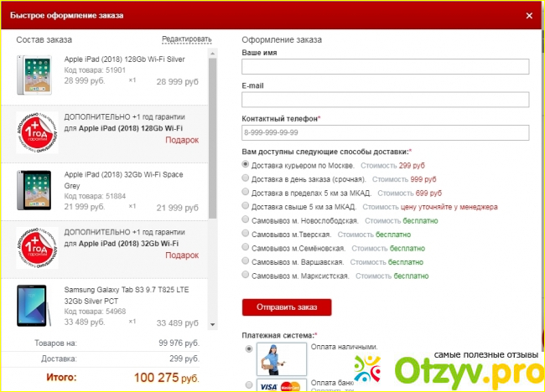The width and height of the screenshot is (545, 392).
Task: Focus the Ваше имя input field
Action: click(x=385, y=67)
